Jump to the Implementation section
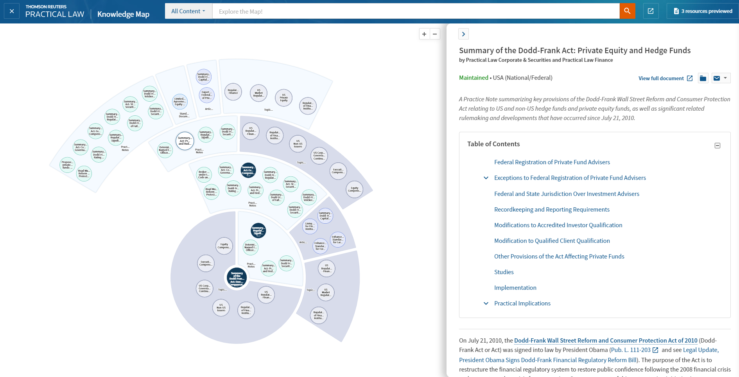This screenshot has height=377, width=739. (515, 288)
